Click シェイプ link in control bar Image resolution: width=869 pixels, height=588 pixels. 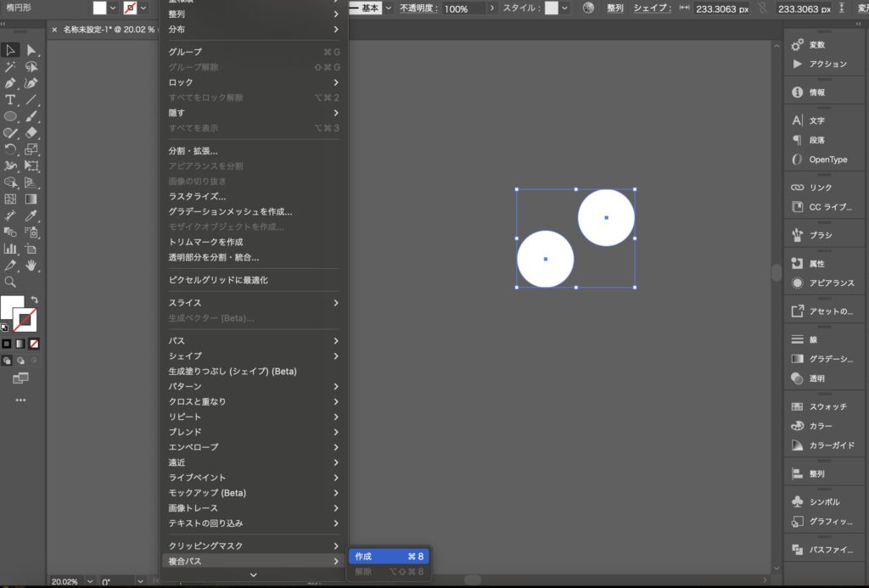(650, 8)
